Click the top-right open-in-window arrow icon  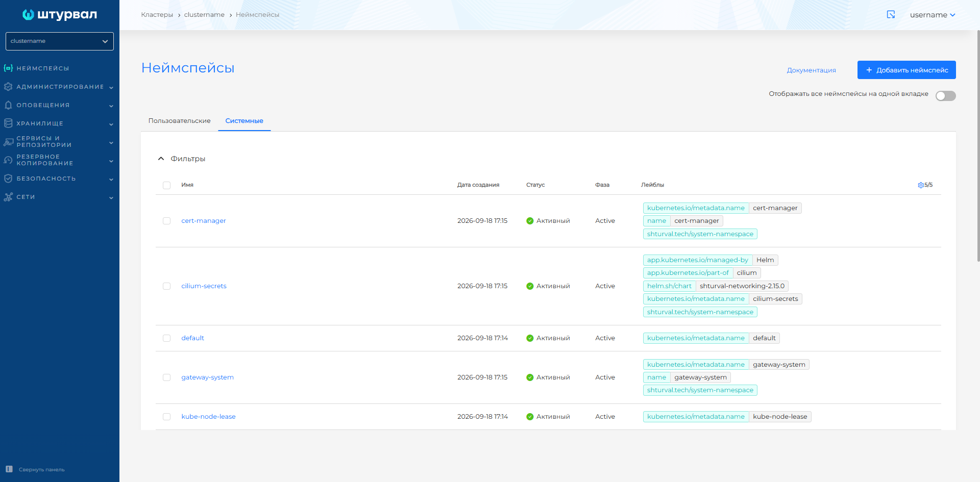(x=891, y=14)
